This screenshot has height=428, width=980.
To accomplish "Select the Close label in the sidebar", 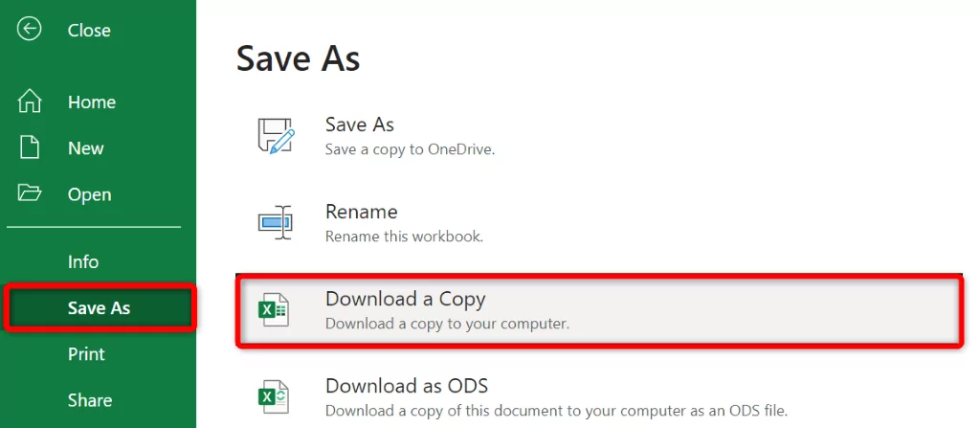I will click(x=89, y=30).
